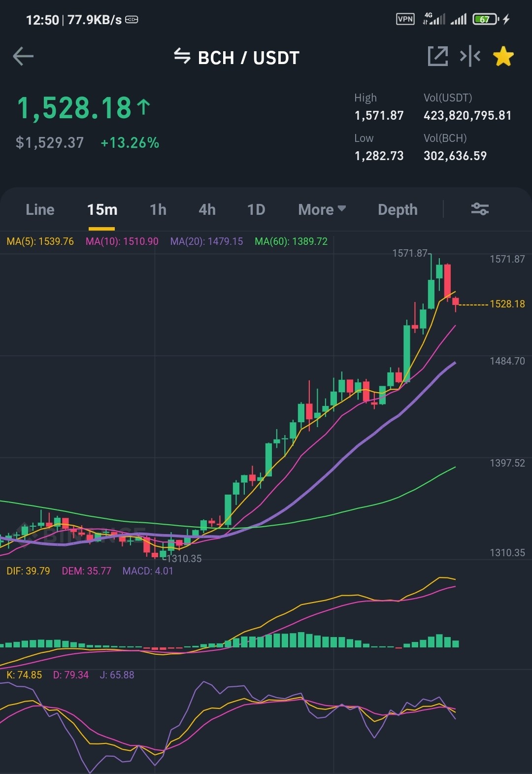Tap the MA(5) indicator label

[40, 241]
